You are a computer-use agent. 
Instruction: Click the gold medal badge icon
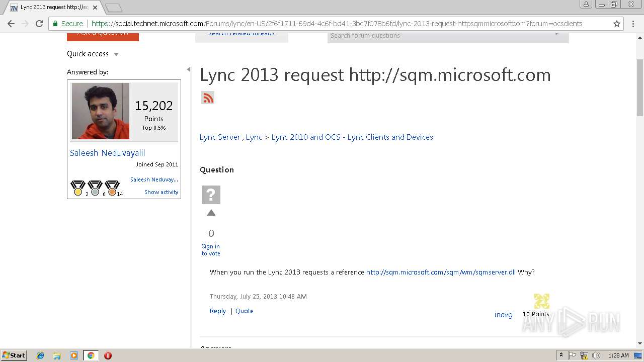78,188
